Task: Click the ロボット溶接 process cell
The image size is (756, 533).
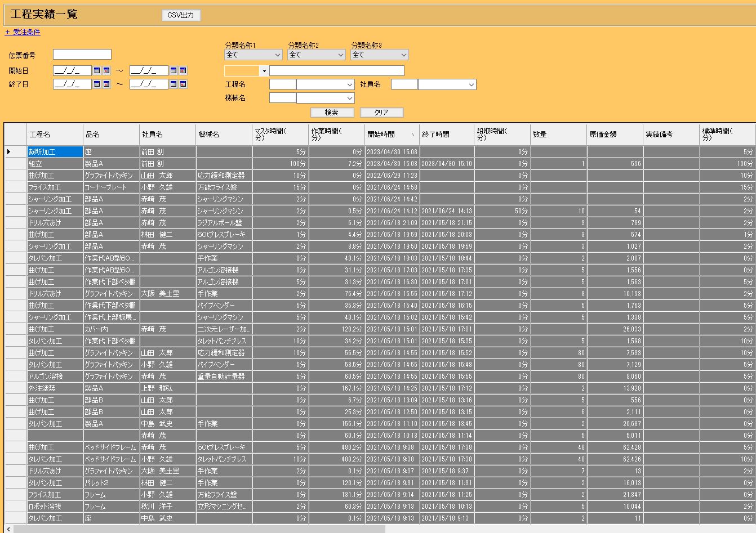Action: (x=55, y=507)
